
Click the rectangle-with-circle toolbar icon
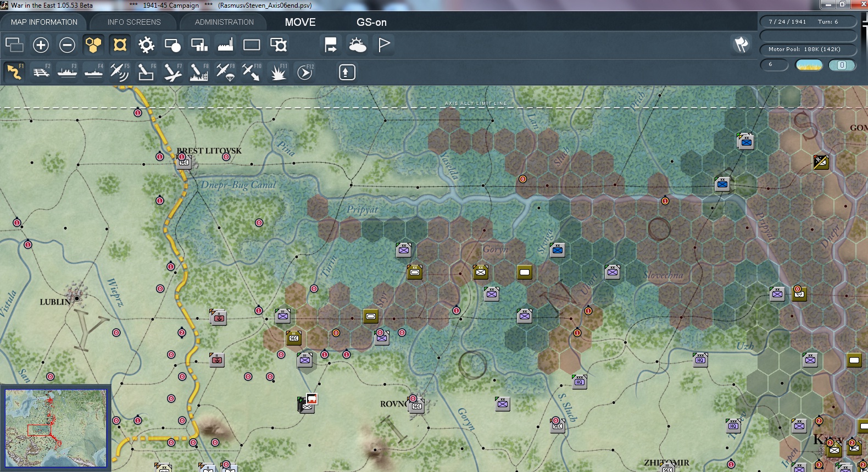coord(173,45)
